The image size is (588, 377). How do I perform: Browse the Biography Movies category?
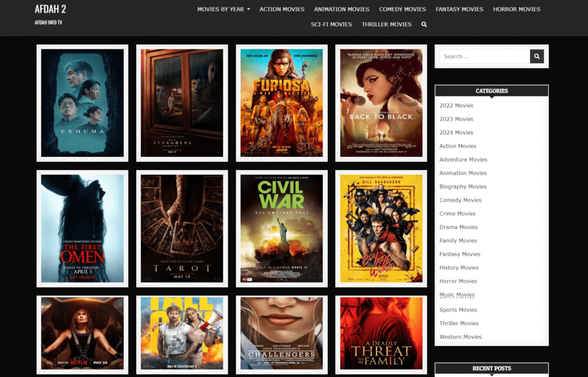tap(463, 187)
